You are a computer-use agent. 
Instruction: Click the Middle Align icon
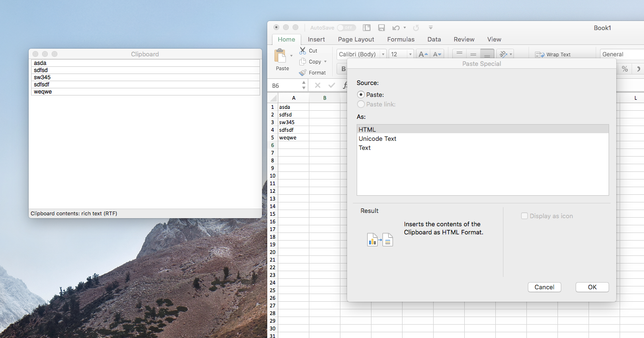[473, 53]
